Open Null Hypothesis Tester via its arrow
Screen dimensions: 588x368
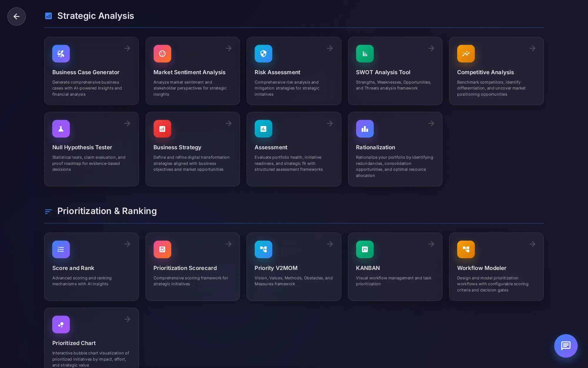pos(127,123)
